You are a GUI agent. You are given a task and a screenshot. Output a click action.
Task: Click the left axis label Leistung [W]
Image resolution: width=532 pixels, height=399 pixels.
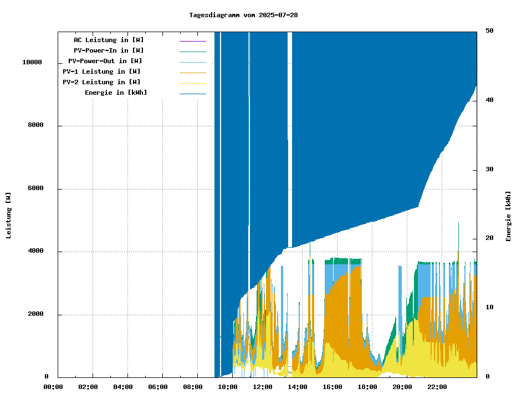(9, 216)
